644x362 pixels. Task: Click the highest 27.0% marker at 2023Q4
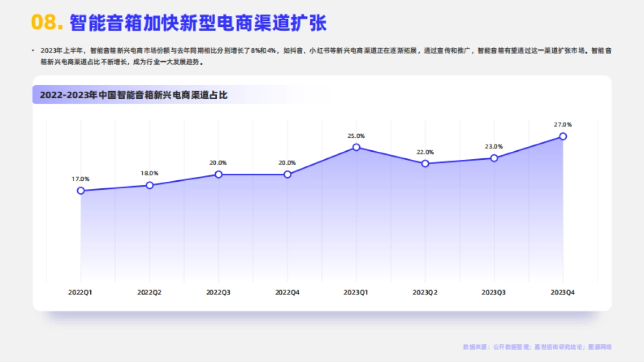pyautogui.click(x=562, y=136)
